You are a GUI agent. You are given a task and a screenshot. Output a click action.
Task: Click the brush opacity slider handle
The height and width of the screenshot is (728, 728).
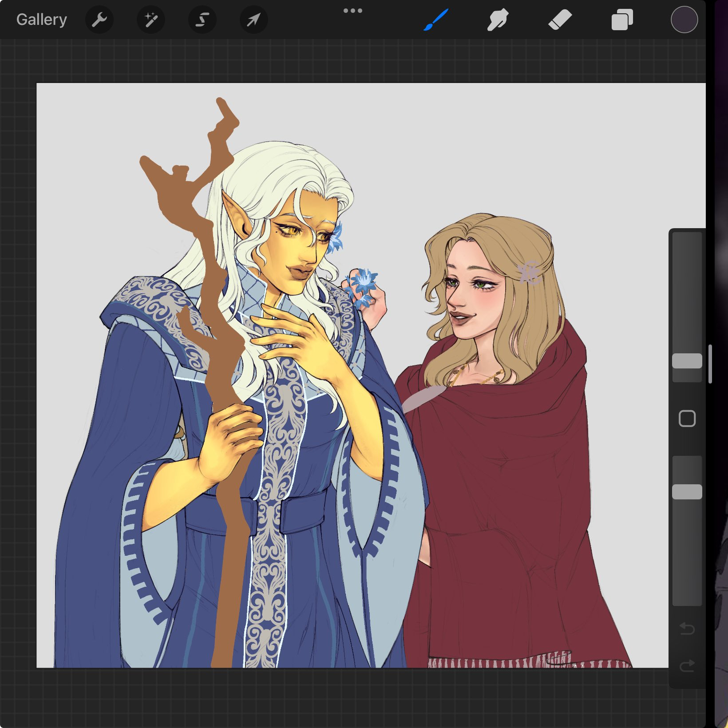687,492
